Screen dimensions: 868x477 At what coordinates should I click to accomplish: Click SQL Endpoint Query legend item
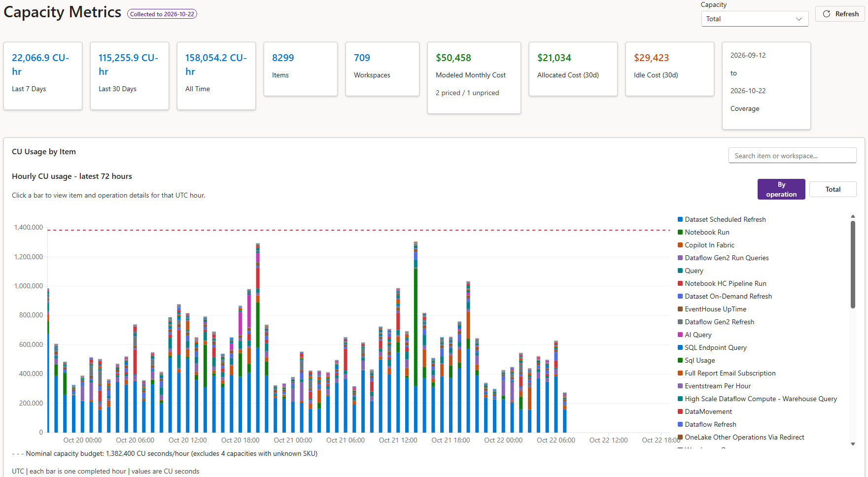click(x=712, y=347)
